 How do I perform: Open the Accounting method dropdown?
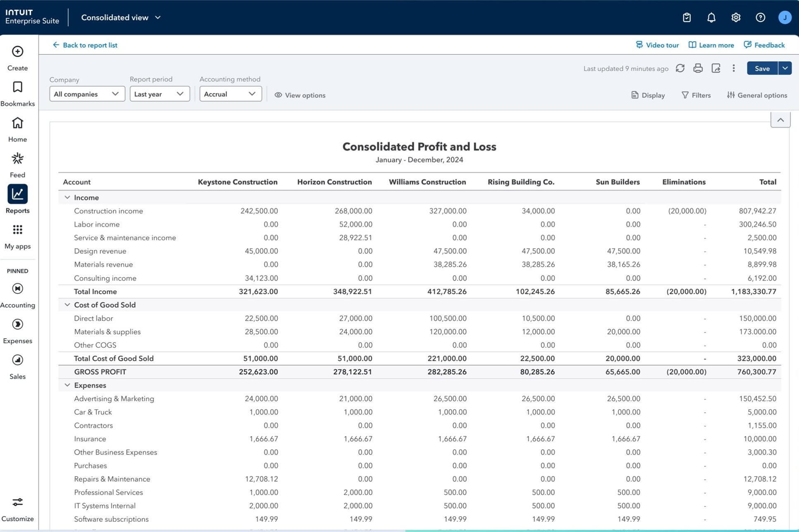230,94
